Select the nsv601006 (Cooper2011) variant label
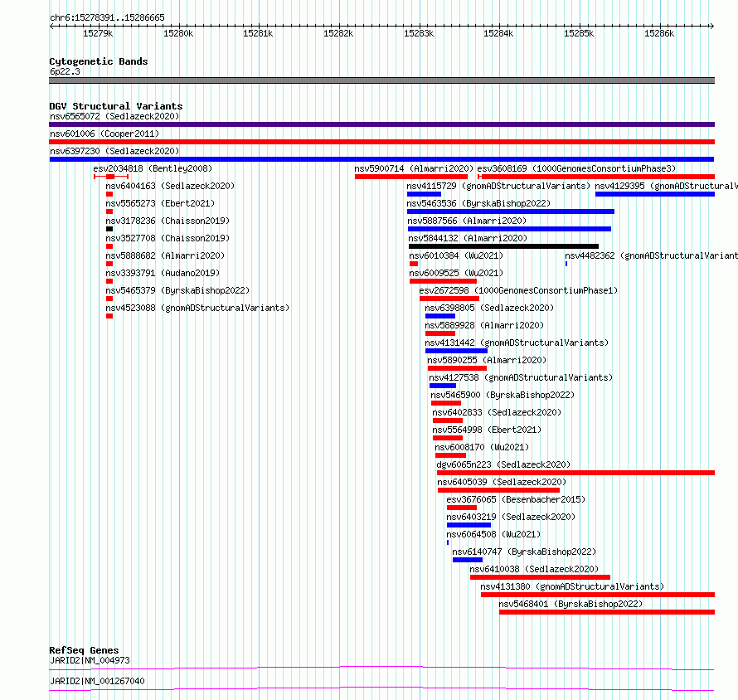Image resolution: width=738 pixels, height=700 pixels. [x=104, y=134]
